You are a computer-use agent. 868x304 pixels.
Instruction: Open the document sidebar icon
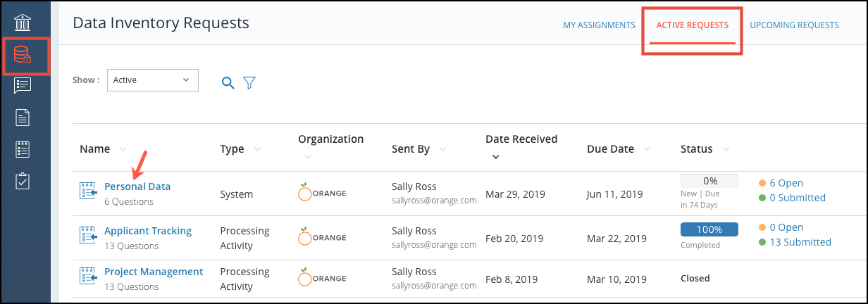pos(23,118)
